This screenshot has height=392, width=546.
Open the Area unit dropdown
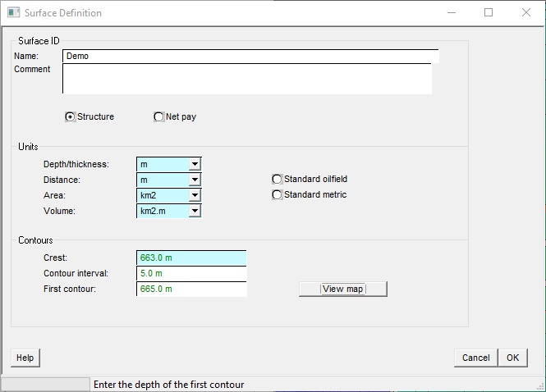195,195
